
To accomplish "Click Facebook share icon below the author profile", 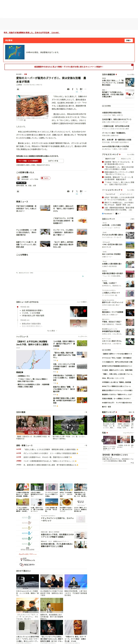I will 73,191.
